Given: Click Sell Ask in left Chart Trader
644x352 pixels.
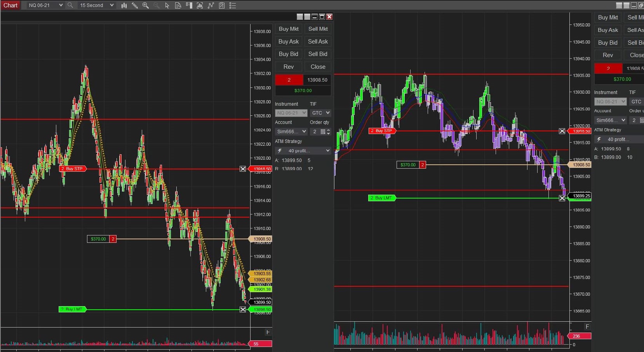Looking at the screenshot, I should [318, 42].
